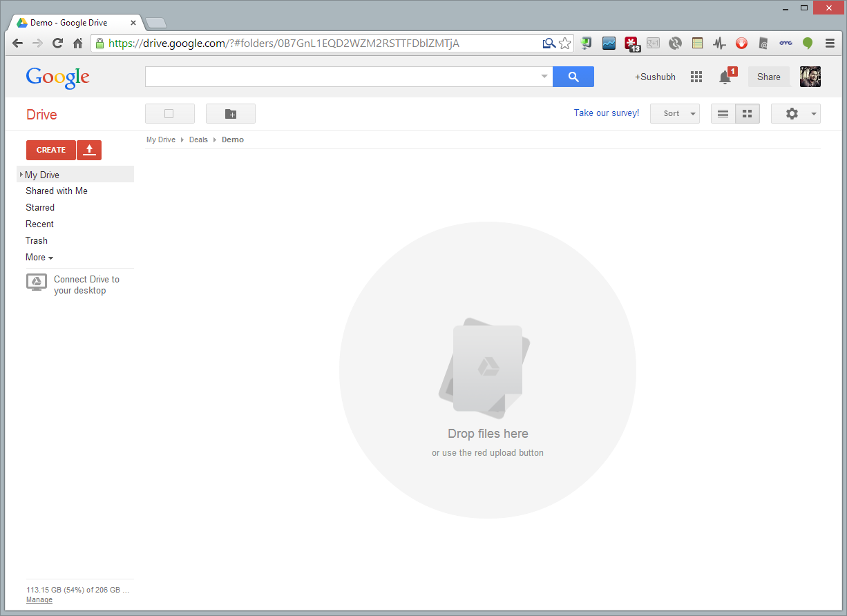
Task: Switch to list view
Action: pyautogui.click(x=723, y=114)
